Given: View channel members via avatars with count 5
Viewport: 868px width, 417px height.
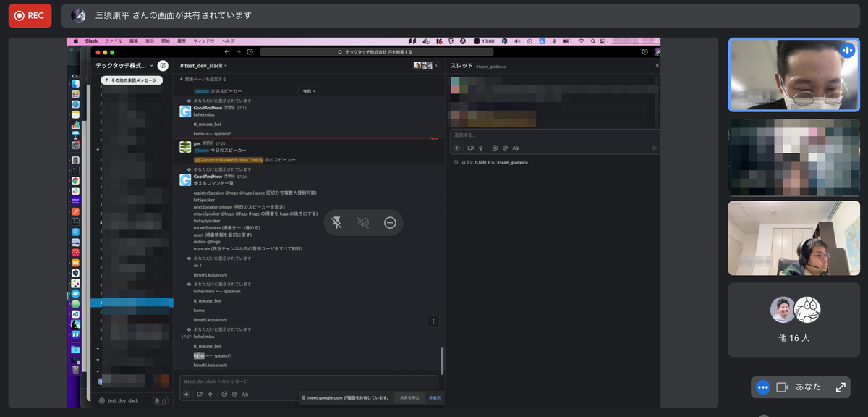Looking at the screenshot, I should click(426, 65).
